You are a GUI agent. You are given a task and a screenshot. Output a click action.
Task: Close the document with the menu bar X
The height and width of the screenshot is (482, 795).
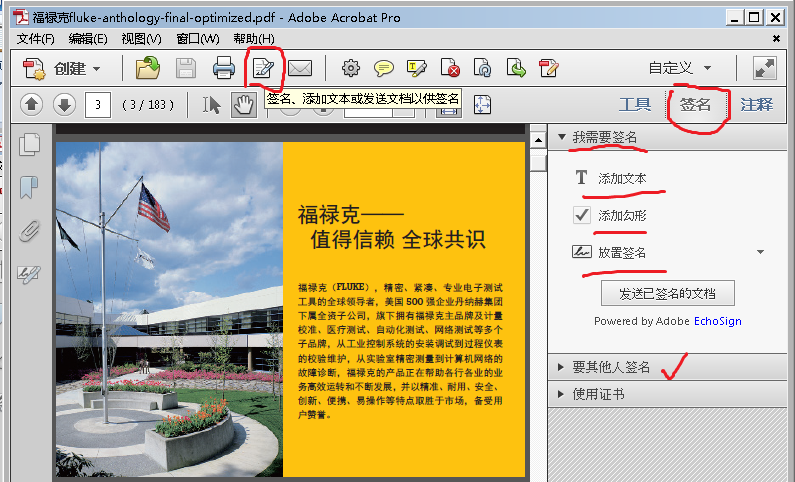tap(776, 39)
